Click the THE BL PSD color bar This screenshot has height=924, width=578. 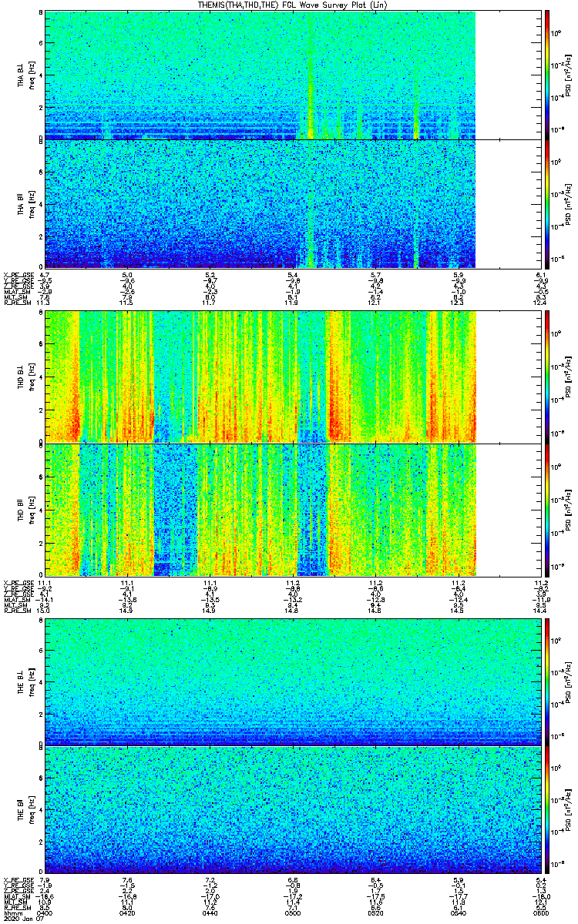point(547,681)
